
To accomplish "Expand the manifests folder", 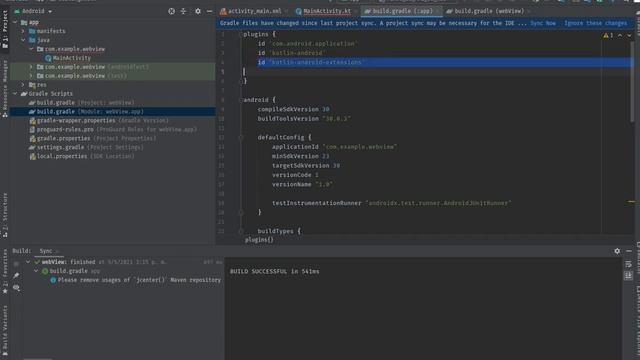I will point(23,31).
